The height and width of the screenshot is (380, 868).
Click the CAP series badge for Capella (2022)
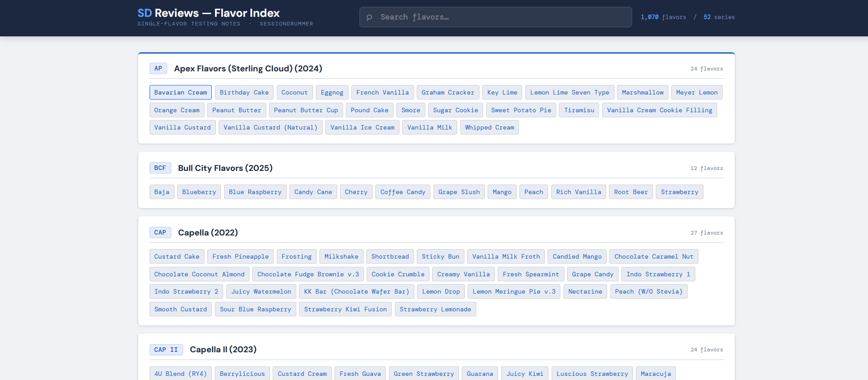[160, 233]
